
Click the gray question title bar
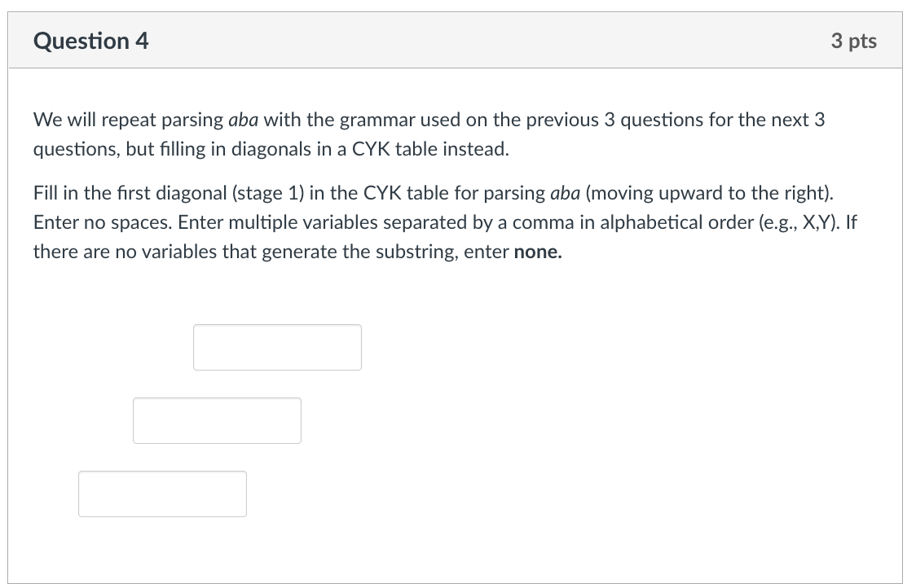point(456,40)
